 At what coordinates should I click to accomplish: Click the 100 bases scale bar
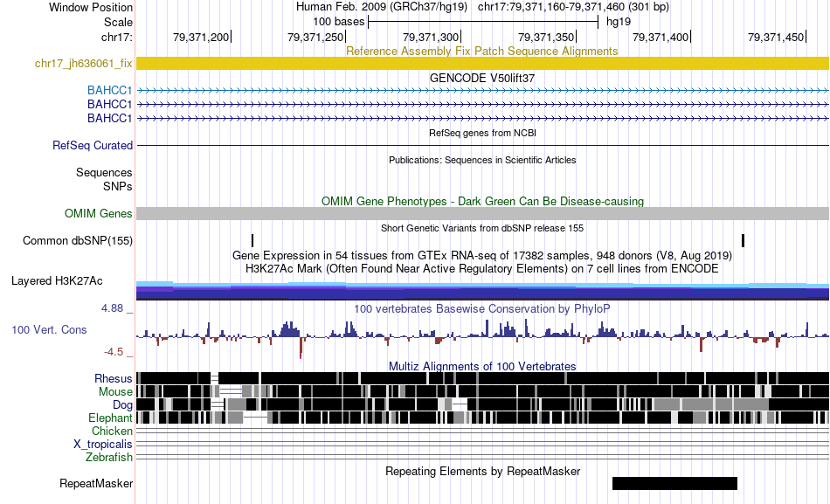[x=483, y=22]
